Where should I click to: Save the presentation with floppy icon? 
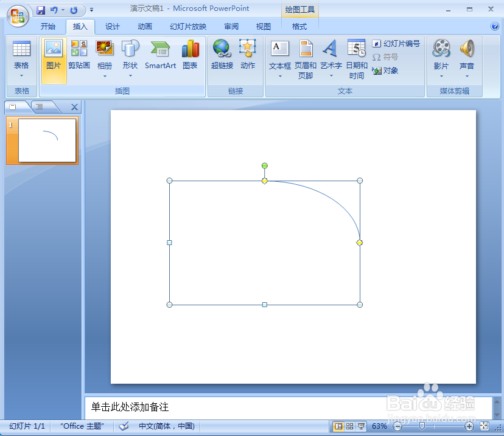[41, 10]
